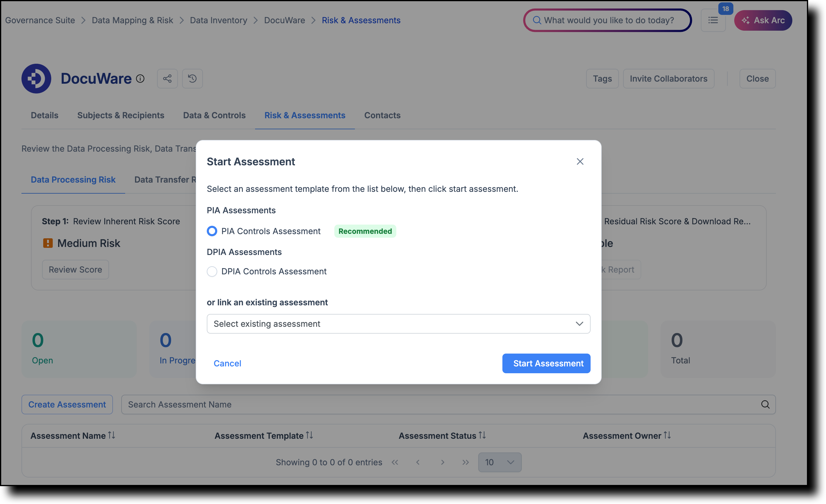Select the Data Processing Risk sub-tab
The height and width of the screenshot is (504, 826).
point(73,180)
